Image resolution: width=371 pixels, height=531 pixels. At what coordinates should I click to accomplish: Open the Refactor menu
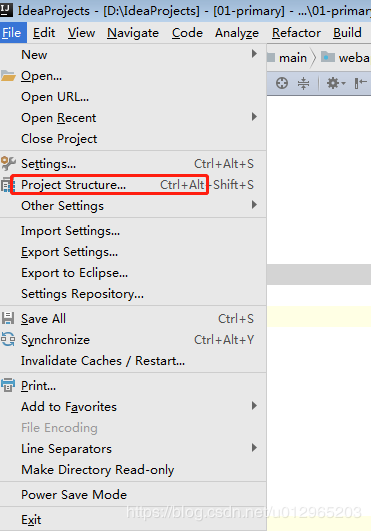point(296,33)
